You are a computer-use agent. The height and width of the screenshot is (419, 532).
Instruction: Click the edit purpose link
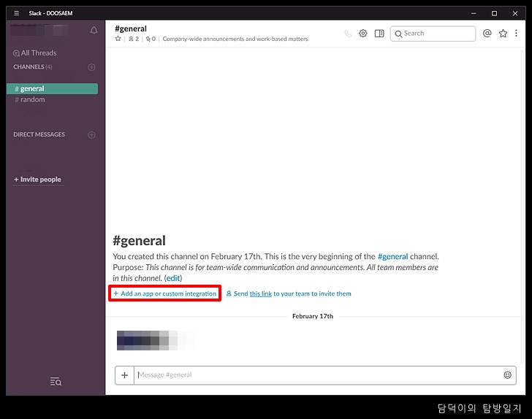click(x=173, y=278)
